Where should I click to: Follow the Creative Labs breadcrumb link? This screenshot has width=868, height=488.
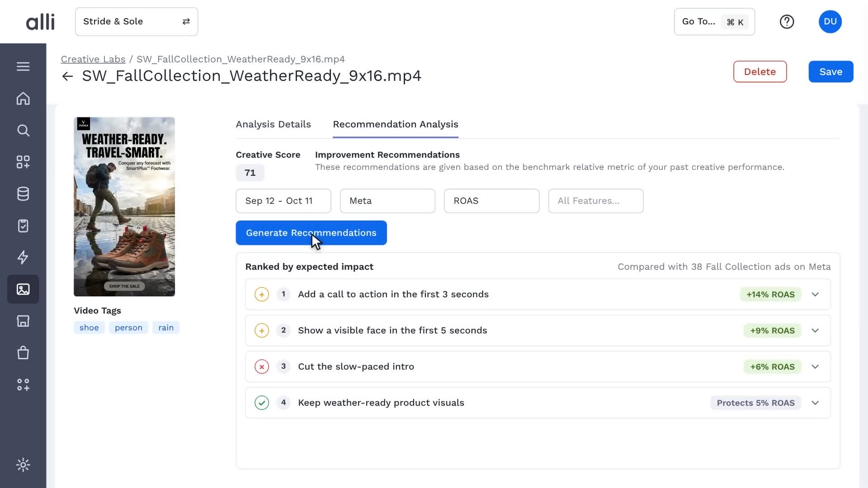click(x=93, y=59)
